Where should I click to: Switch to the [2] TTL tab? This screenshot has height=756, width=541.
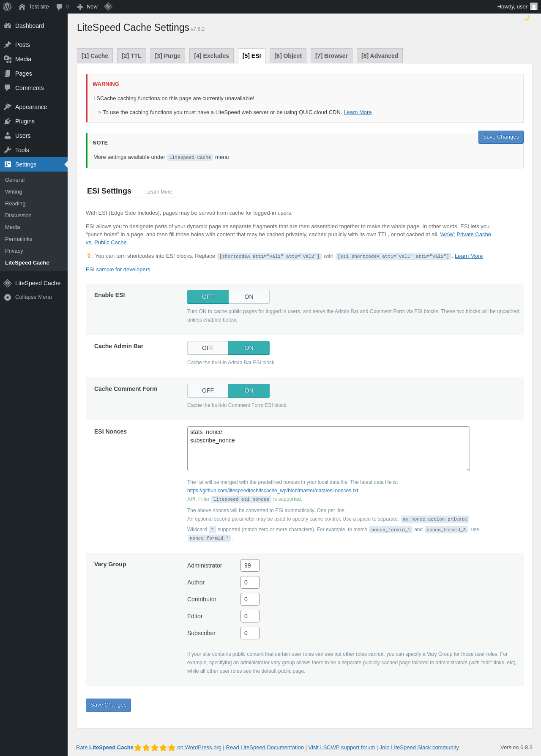tap(131, 56)
